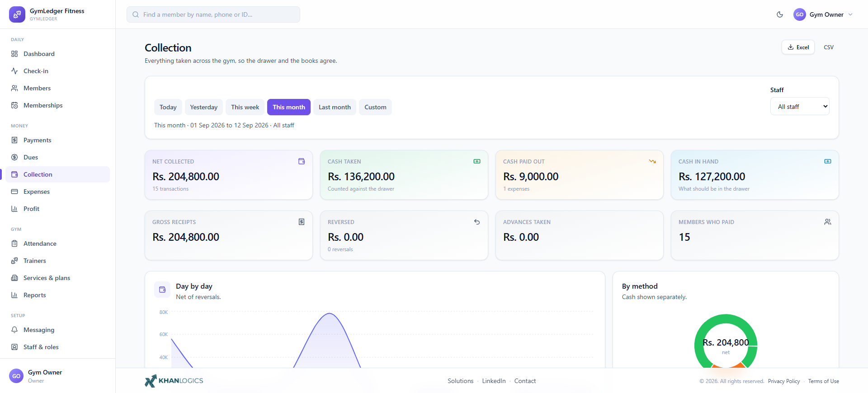This screenshot has height=393, width=868.
Task: Click the Gym Owner profile at sidebar bottom
Action: point(58,376)
